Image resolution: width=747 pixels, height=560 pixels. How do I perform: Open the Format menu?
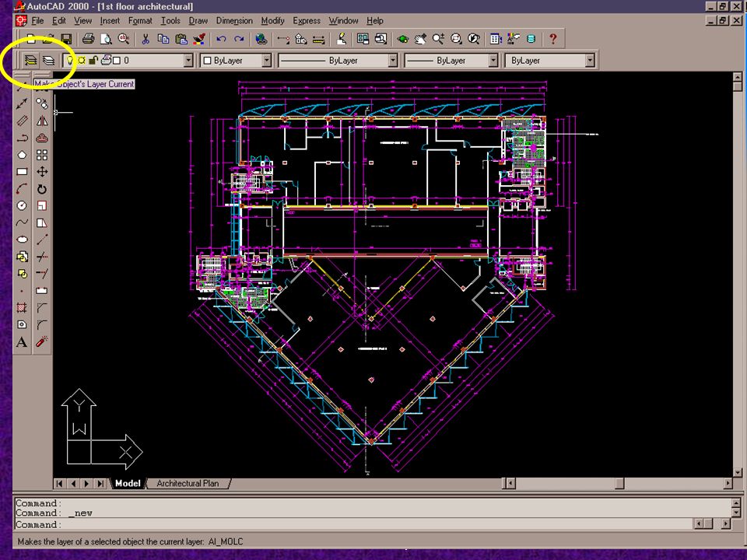140,21
